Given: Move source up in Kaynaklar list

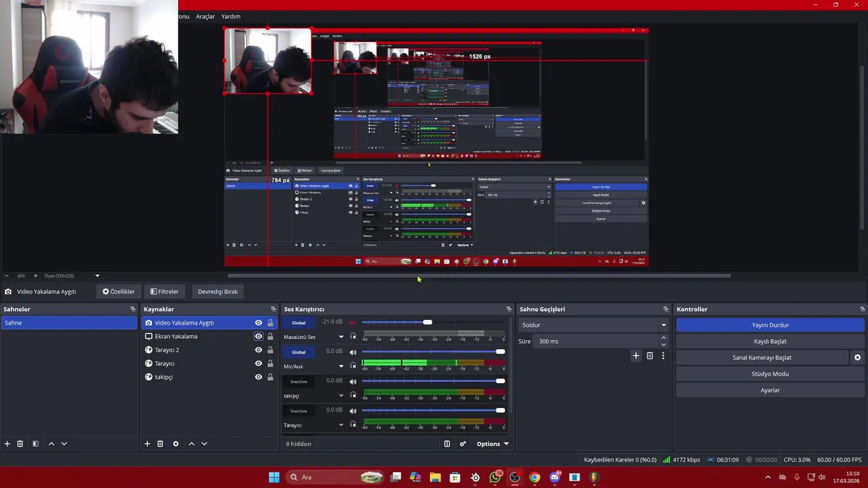Looking at the screenshot, I should tap(191, 444).
